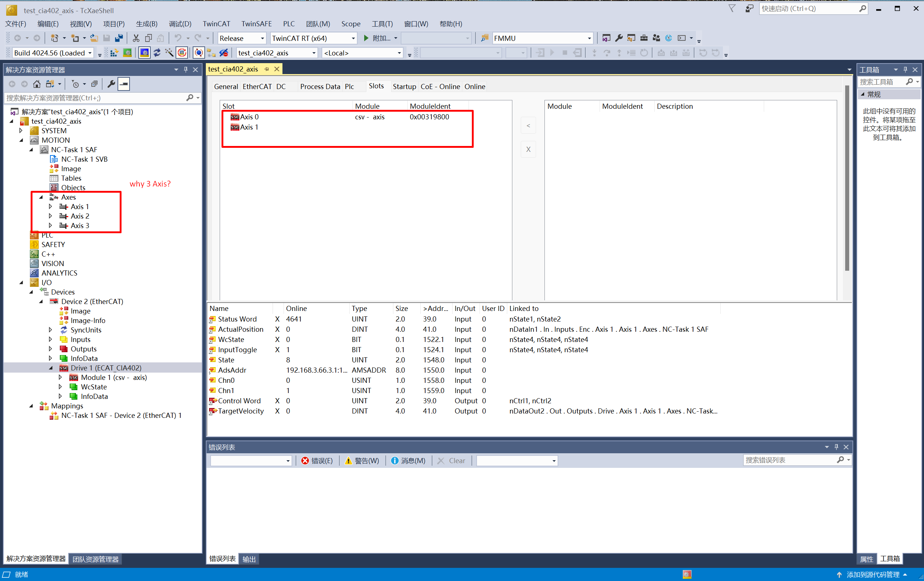
Task: Toggle Show Online Data button
Action: pyautogui.click(x=199, y=53)
